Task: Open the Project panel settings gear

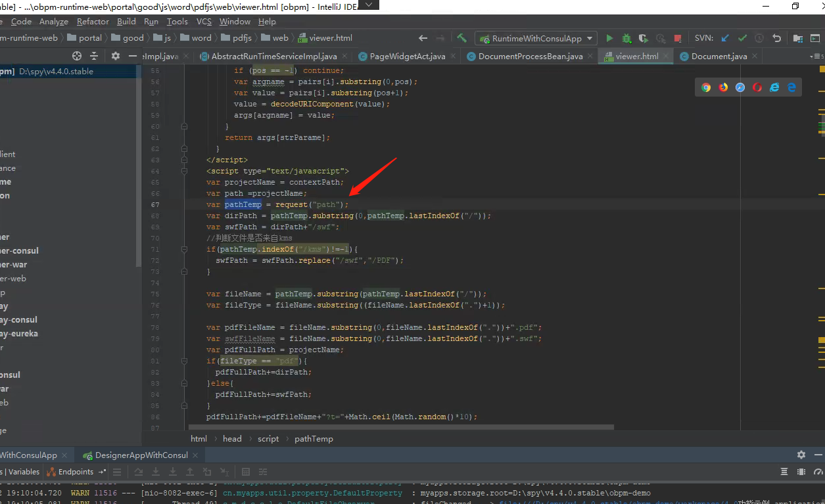Action: point(116,56)
